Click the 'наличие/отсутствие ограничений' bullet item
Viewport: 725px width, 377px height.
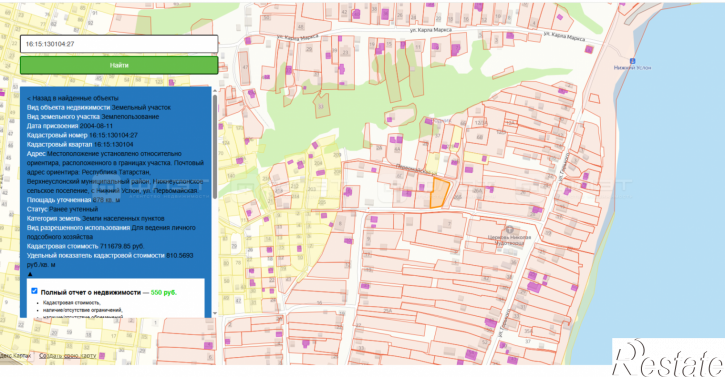pos(83,310)
